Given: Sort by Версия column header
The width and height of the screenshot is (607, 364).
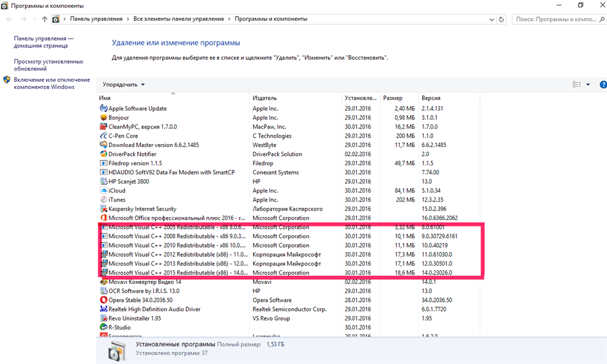Looking at the screenshot, I should [449, 98].
